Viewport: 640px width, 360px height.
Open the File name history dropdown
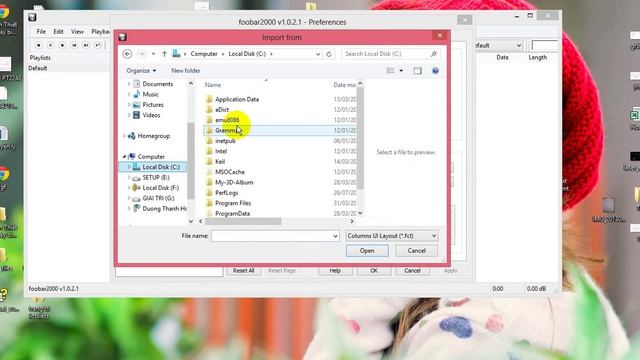pos(335,236)
